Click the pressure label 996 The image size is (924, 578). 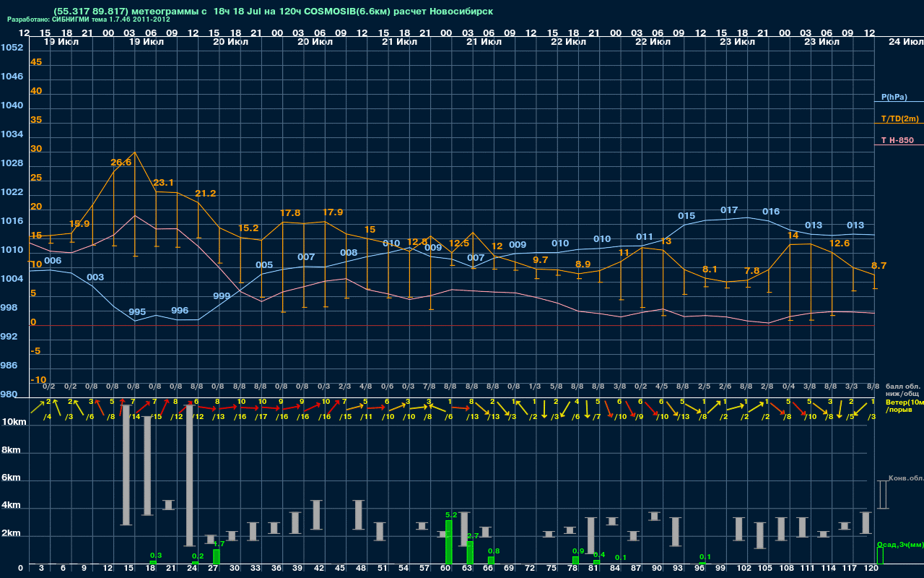(x=180, y=311)
